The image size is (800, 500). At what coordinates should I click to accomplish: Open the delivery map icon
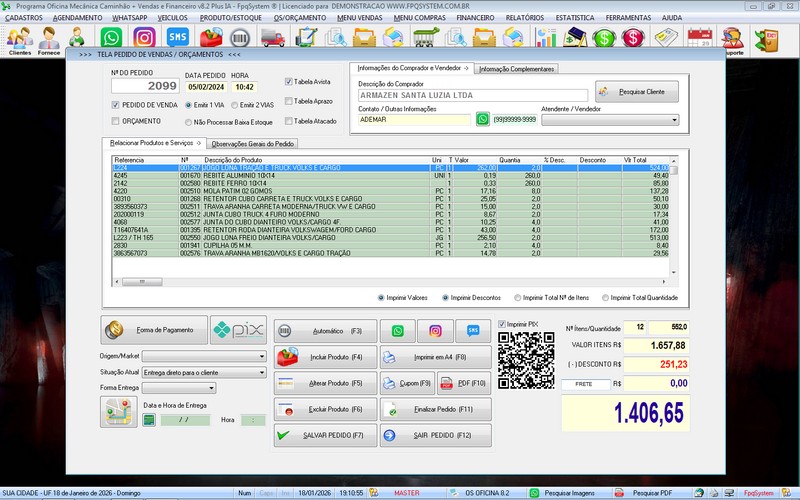[x=117, y=411]
